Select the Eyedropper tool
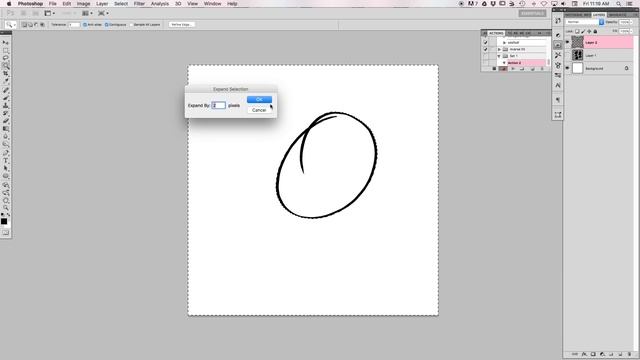 (x=6, y=81)
